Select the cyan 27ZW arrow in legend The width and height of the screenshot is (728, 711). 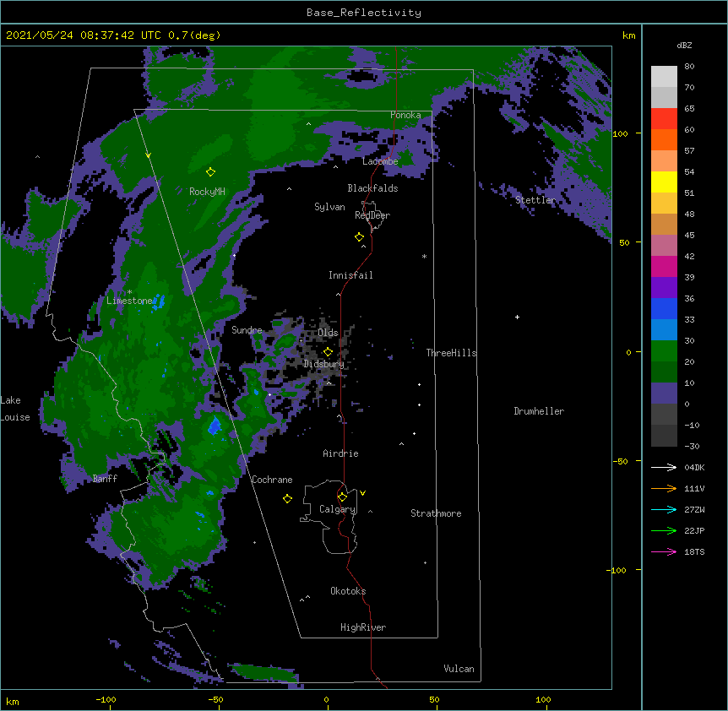[664, 509]
